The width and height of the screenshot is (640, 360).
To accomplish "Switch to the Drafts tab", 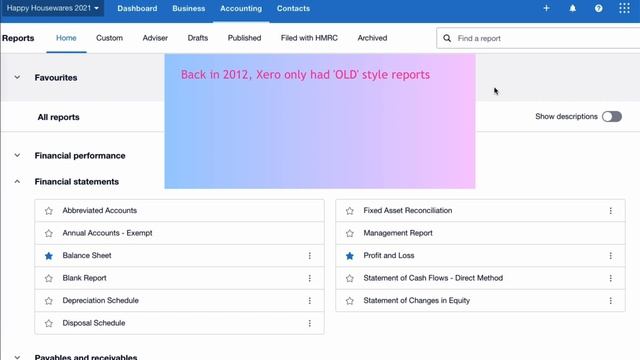I will [x=198, y=38].
